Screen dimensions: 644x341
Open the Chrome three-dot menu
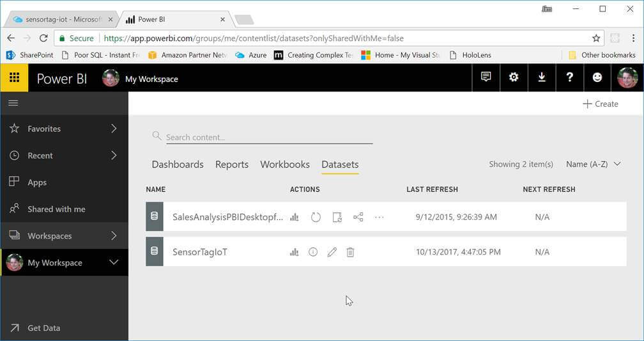(x=633, y=38)
